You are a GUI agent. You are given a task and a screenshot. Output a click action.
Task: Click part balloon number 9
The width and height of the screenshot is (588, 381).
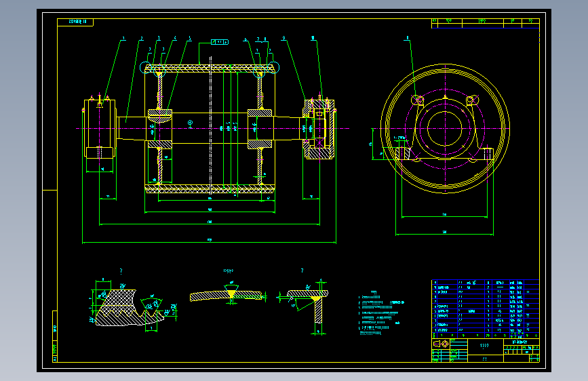pyautogui.click(x=283, y=38)
